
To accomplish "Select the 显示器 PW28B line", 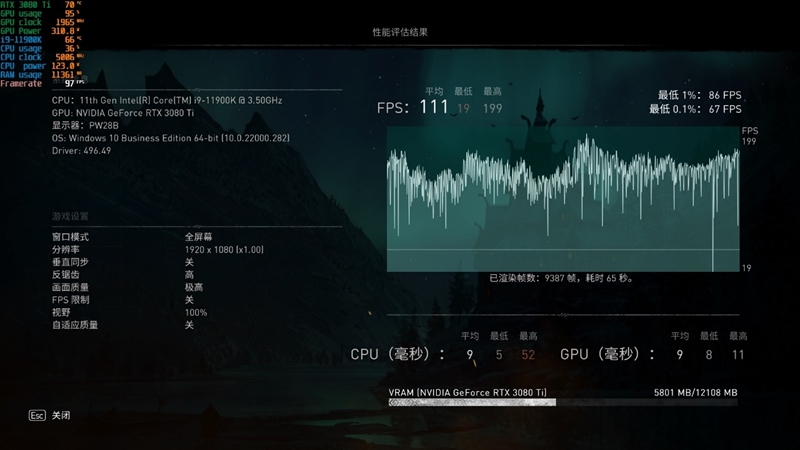I will point(85,125).
